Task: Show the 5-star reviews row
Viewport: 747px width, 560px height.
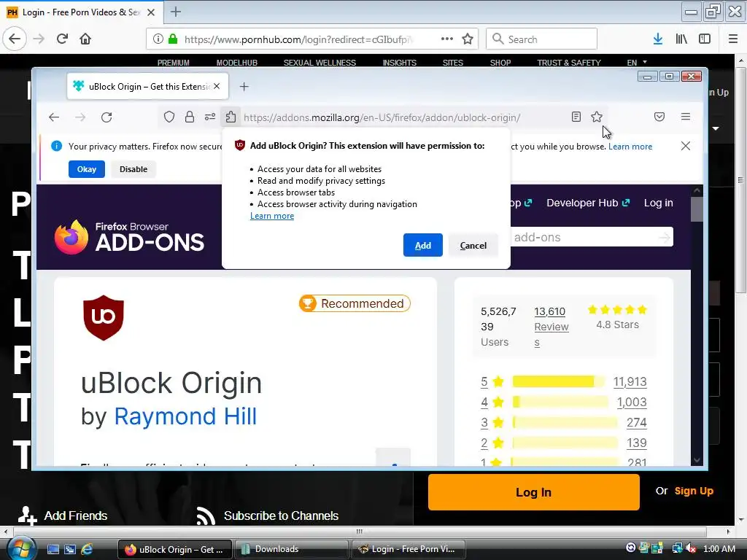Action: [564, 381]
